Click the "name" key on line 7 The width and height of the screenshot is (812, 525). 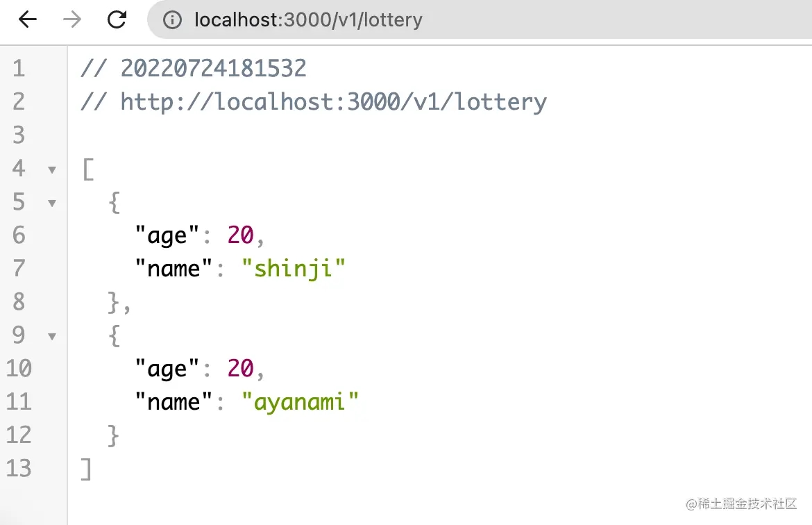[174, 268]
